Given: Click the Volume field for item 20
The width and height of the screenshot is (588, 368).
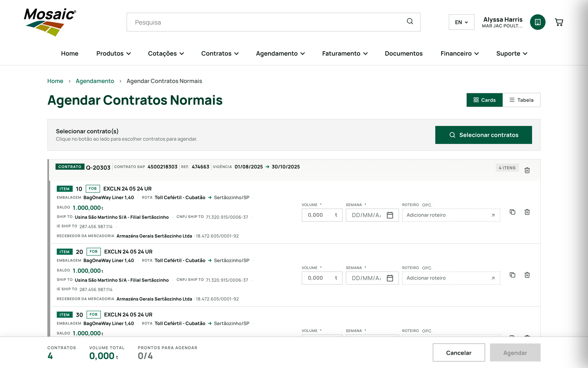Looking at the screenshot, I should pos(322,278).
